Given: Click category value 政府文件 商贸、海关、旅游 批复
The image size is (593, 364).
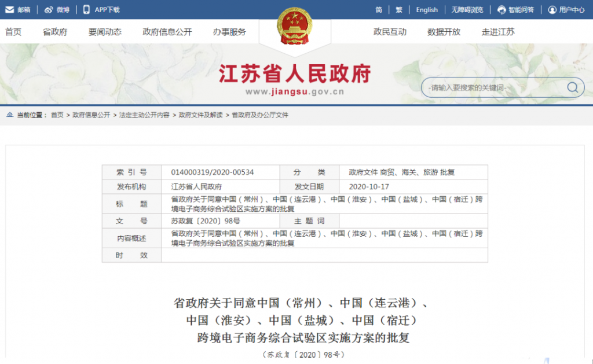Looking at the screenshot, I should pyautogui.click(x=402, y=172).
